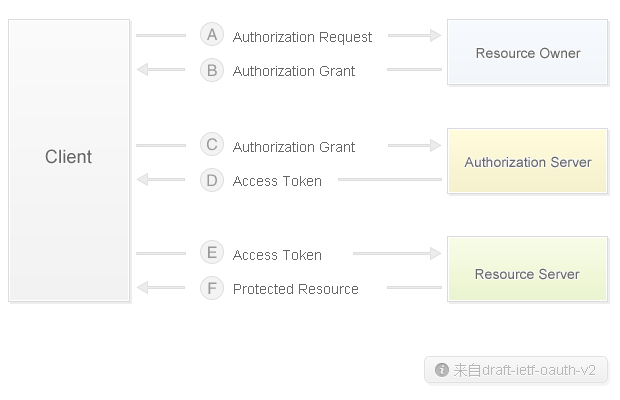Click the arrowhead pointing to Resource Server
The image size is (620, 400).
[x=435, y=253]
